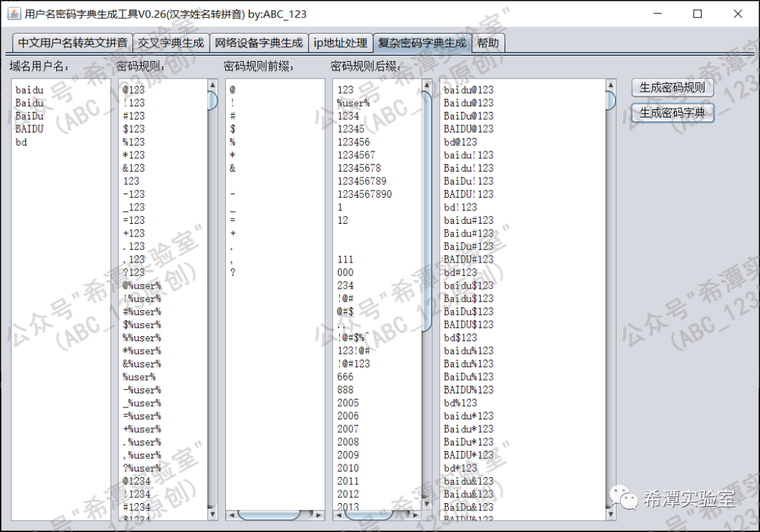
Task: Click '1234567890' in the 密码规则后缀 list
Action: pyautogui.click(x=365, y=195)
